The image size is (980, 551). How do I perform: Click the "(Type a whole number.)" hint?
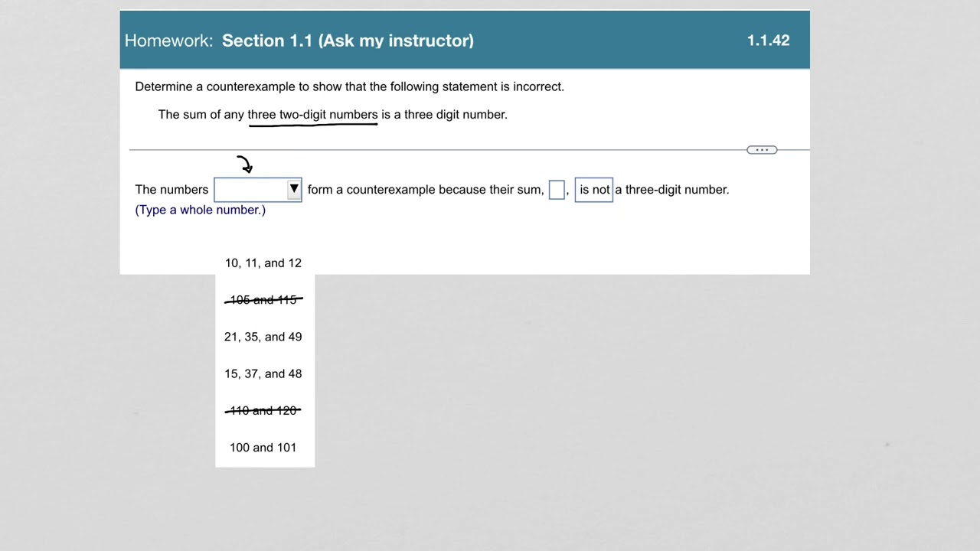point(201,210)
